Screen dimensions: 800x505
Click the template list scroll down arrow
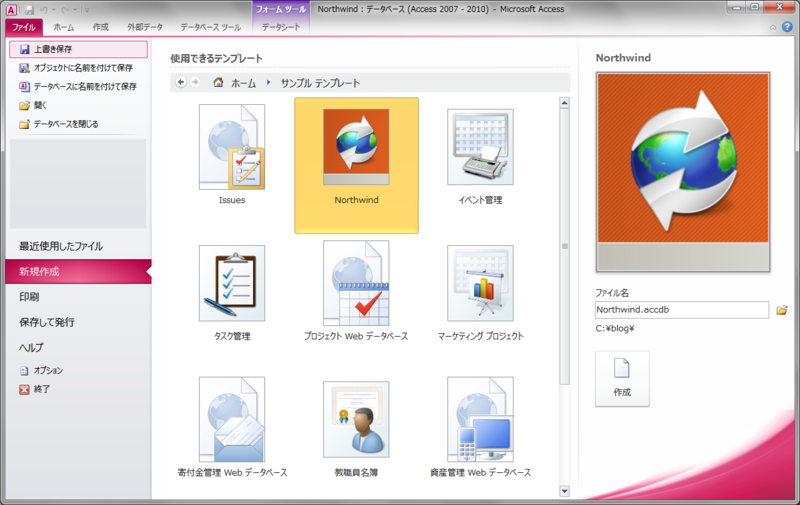click(564, 491)
